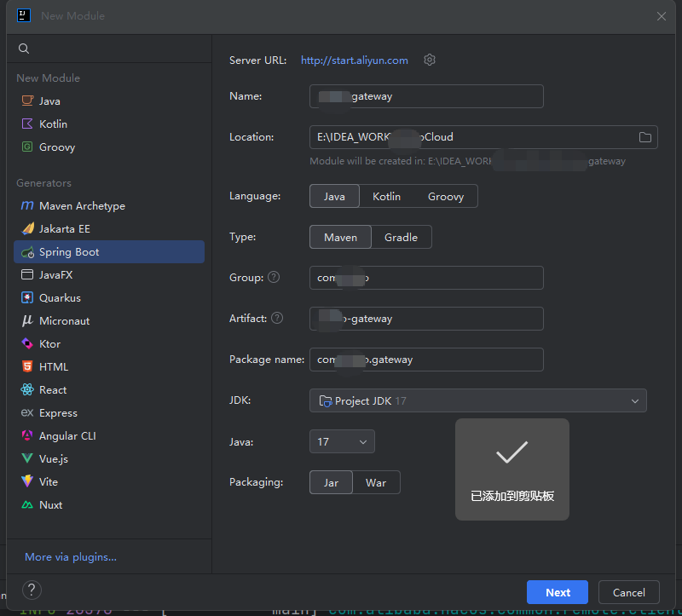Click the search magnifier icon
The width and height of the screenshot is (682, 616).
pyautogui.click(x=24, y=49)
